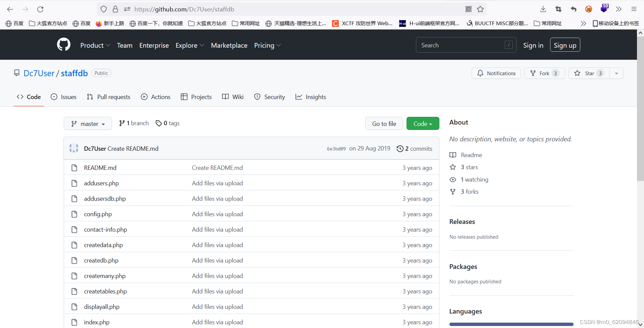Select the Code tab
The height and width of the screenshot is (328, 644).
coord(29,97)
